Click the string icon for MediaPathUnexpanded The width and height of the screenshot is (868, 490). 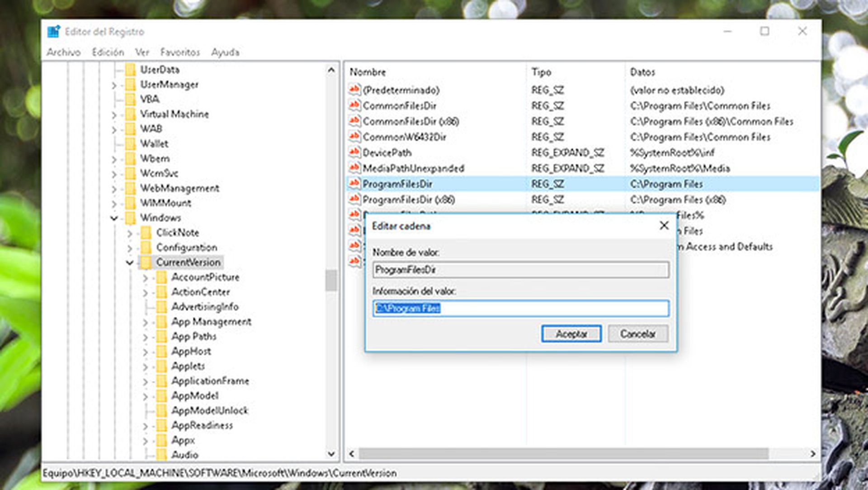pyautogui.click(x=354, y=168)
